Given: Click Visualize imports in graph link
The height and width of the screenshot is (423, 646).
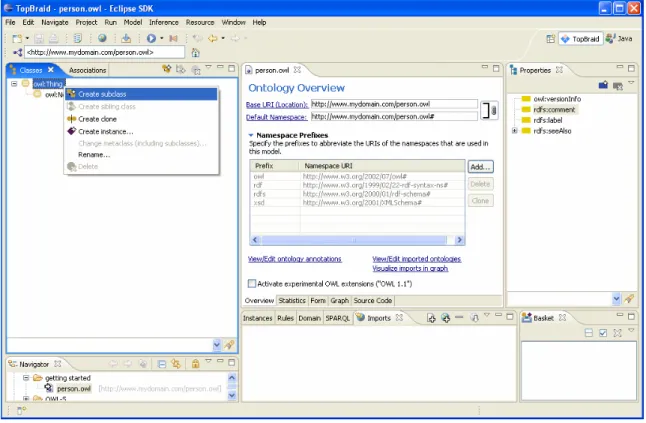Looking at the screenshot, I should [x=410, y=269].
